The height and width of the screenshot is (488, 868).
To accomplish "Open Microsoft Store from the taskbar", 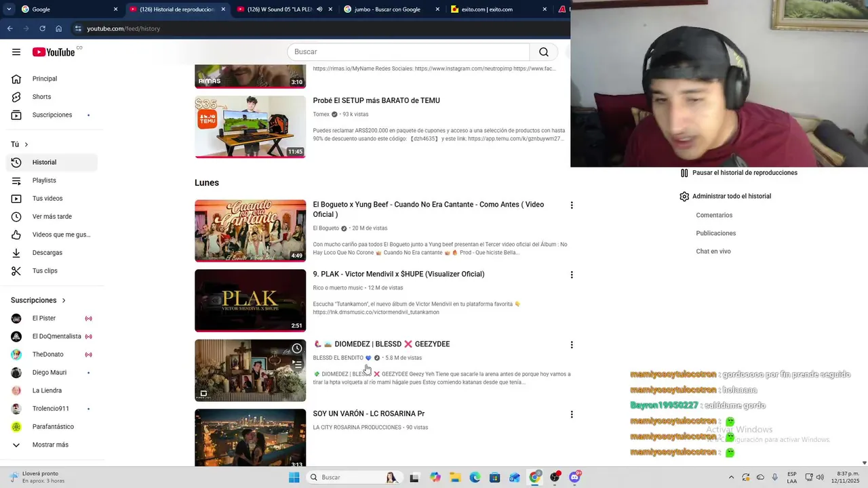I will pyautogui.click(x=495, y=477).
